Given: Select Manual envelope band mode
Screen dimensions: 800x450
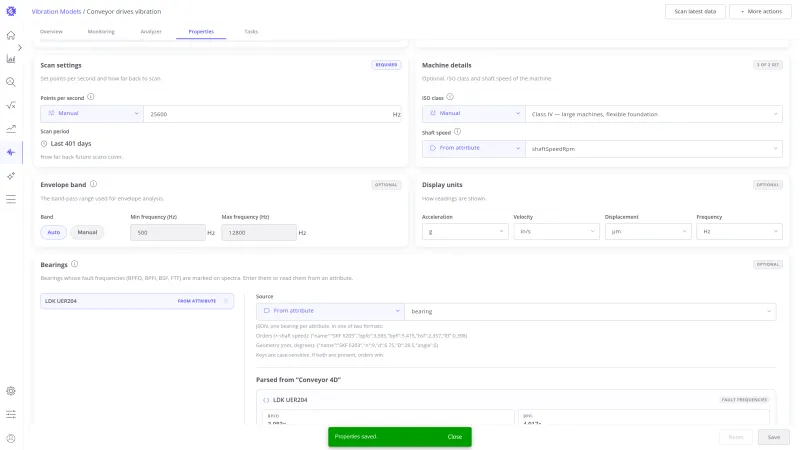Looking at the screenshot, I should click(87, 232).
